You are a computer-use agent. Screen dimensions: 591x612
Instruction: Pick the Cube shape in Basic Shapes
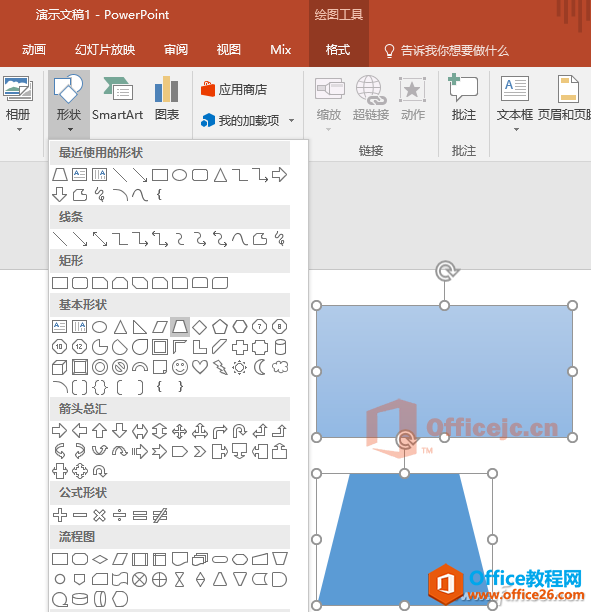coord(59,367)
